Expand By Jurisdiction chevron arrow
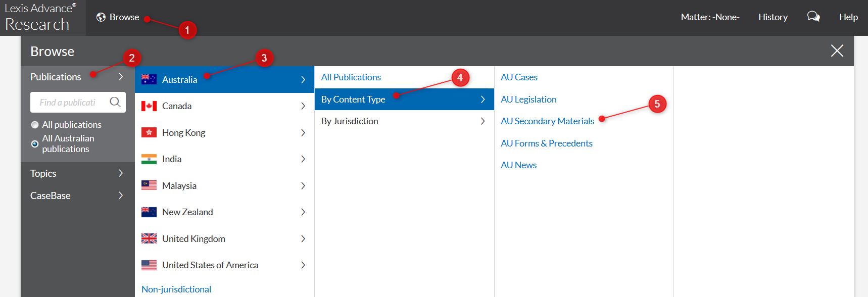Screen dimensions: 868x297 coord(483,121)
